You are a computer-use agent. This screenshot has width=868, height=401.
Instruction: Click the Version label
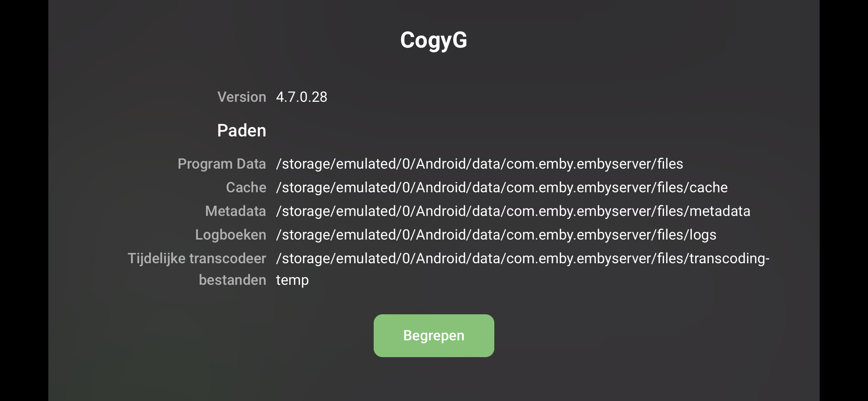pos(242,97)
